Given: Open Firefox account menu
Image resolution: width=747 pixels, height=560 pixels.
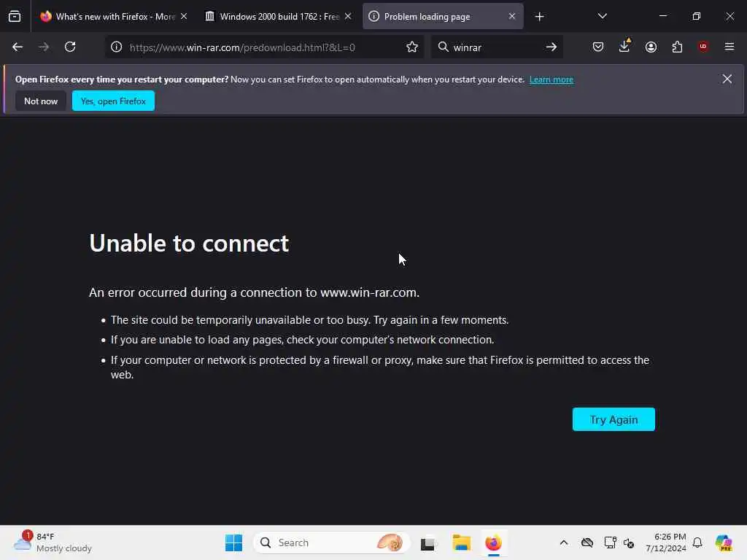Looking at the screenshot, I should [x=651, y=47].
